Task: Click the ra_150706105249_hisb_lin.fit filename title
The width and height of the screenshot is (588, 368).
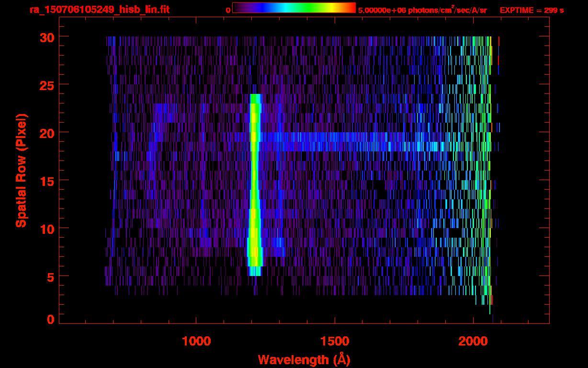Action: pos(99,10)
